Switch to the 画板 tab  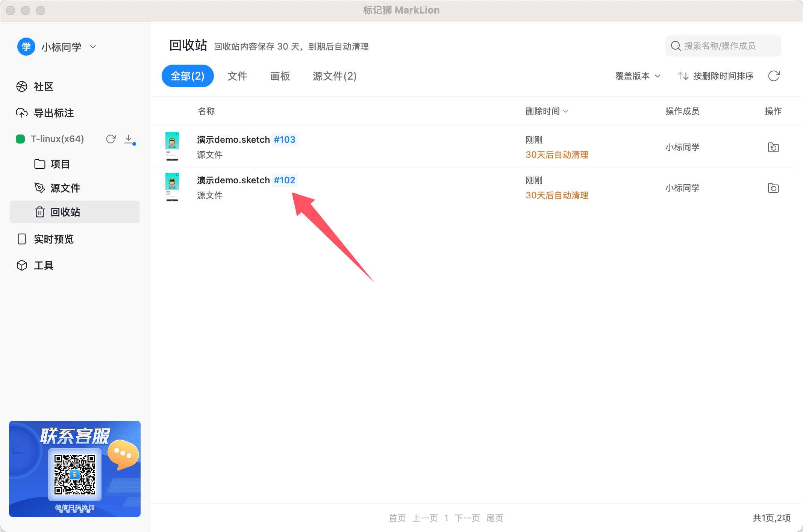(280, 76)
